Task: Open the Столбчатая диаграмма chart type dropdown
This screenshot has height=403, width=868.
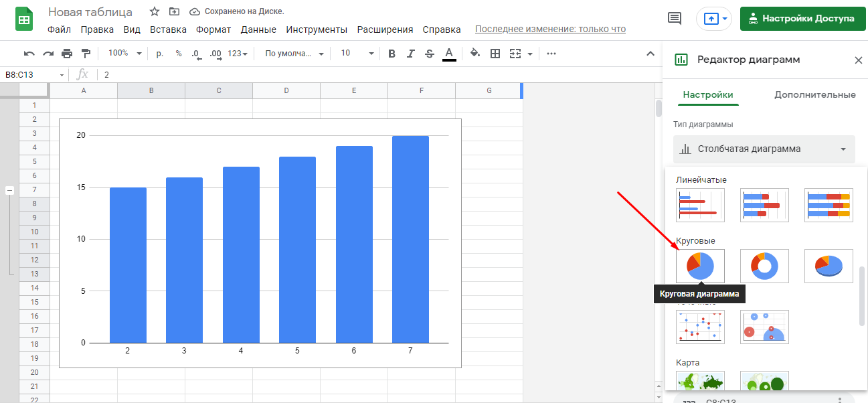Action: (764, 149)
